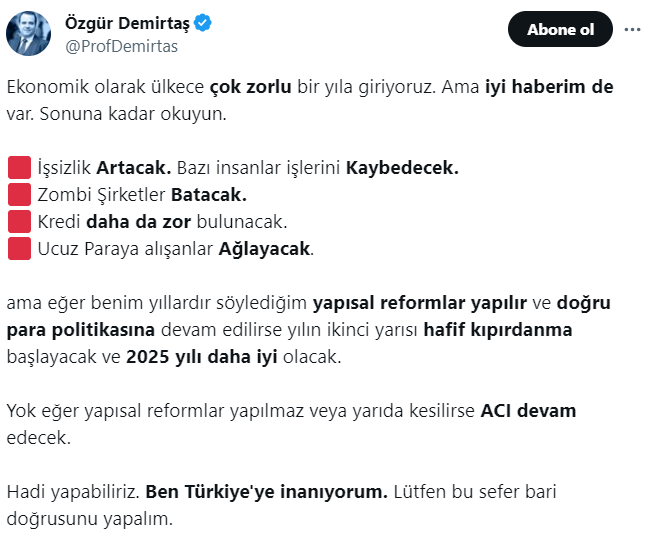Screen dimensions: 656x541
Task: Click the bold word 'Batacak.'
Action: tap(209, 195)
